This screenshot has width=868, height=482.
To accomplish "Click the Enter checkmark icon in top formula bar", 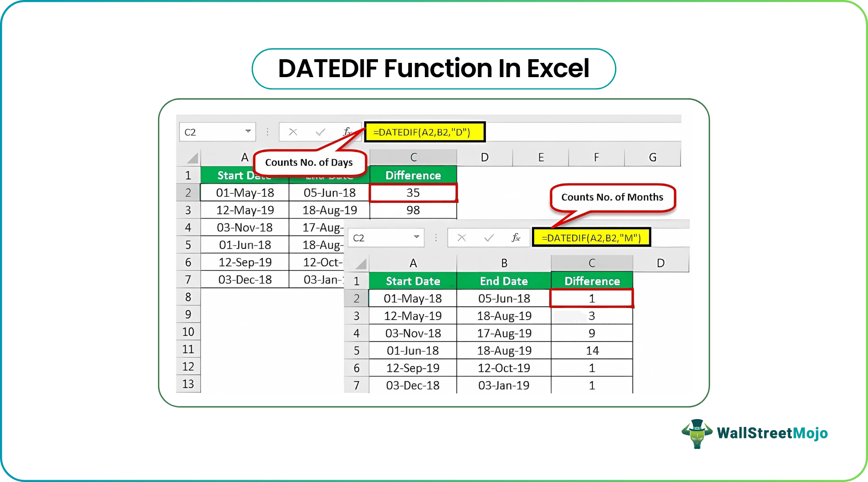I will pos(319,132).
